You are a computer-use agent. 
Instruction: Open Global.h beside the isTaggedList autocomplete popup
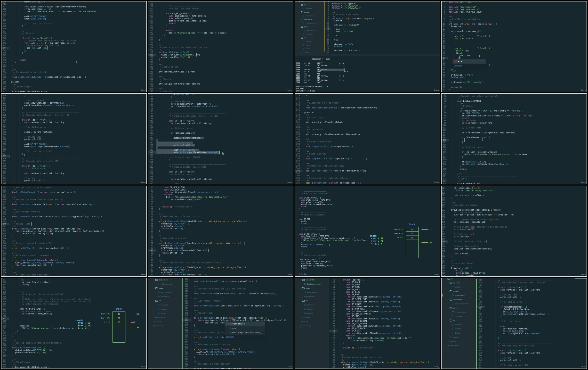[x=163, y=313]
